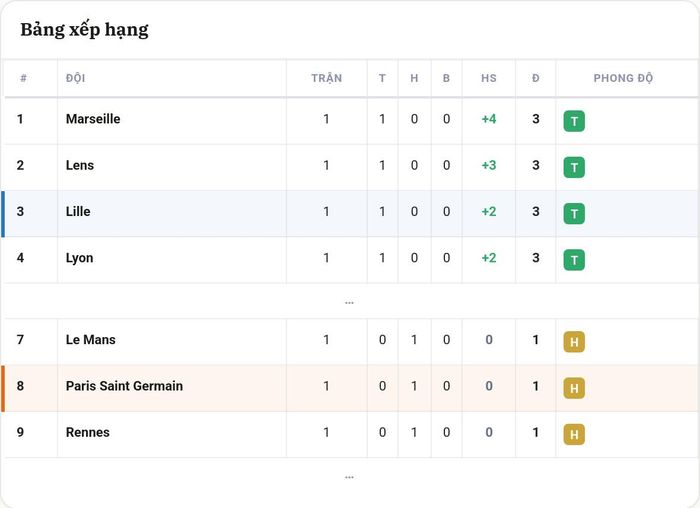
Task: Expand hidden rows below Lyon
Action: 349,303
